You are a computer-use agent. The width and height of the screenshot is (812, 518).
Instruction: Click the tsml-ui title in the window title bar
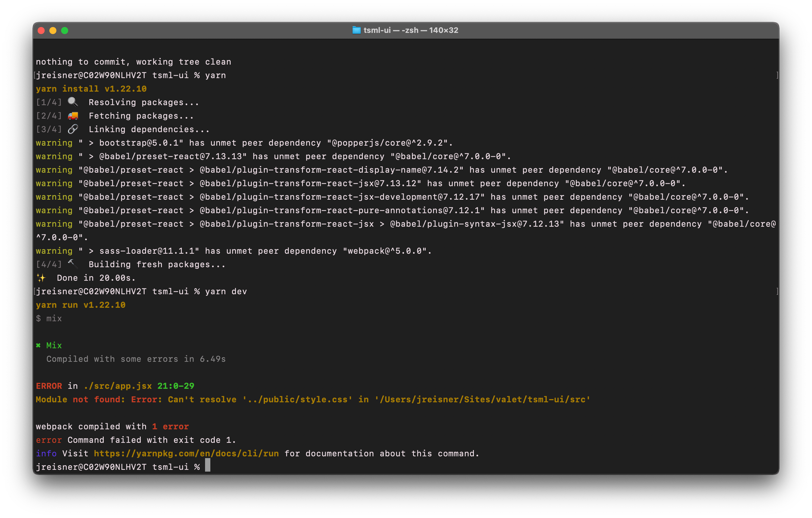[x=378, y=30]
